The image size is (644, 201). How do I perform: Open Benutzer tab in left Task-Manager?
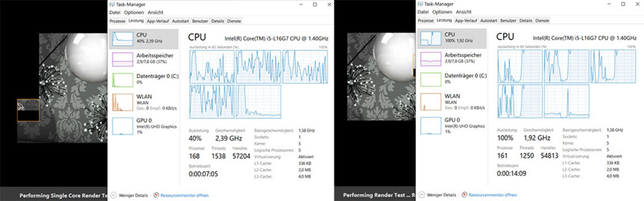pos(200,20)
